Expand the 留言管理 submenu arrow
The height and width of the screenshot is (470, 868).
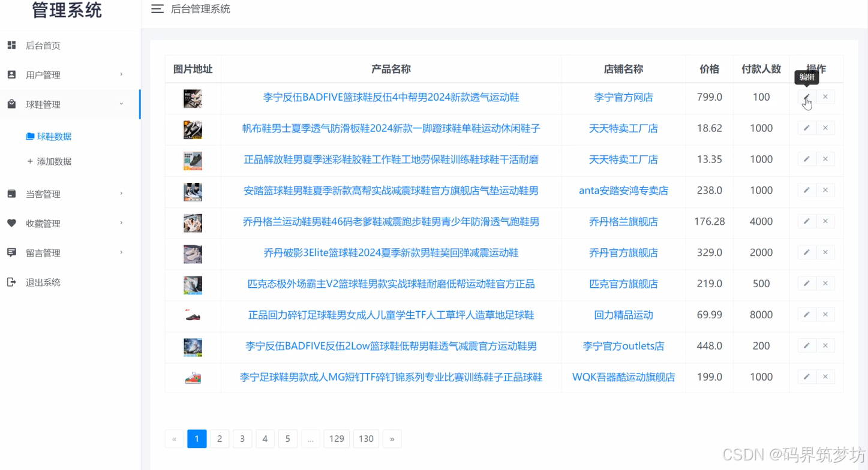(121, 252)
